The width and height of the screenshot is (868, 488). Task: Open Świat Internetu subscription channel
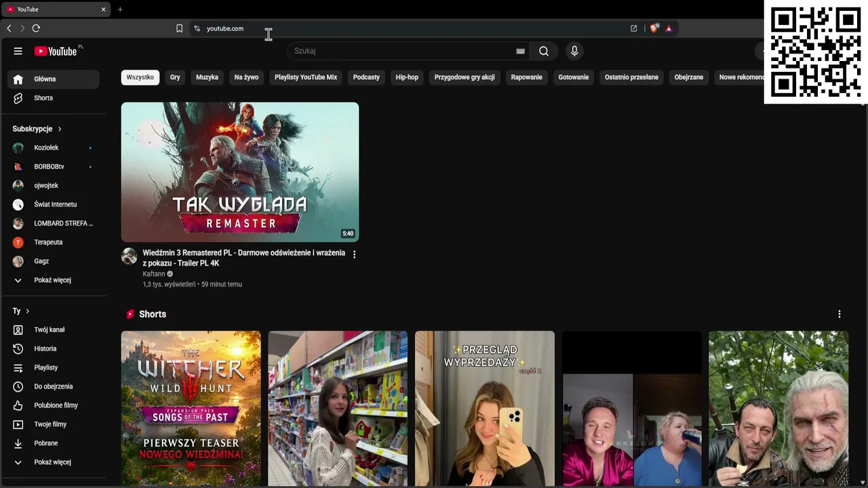[54, 205]
